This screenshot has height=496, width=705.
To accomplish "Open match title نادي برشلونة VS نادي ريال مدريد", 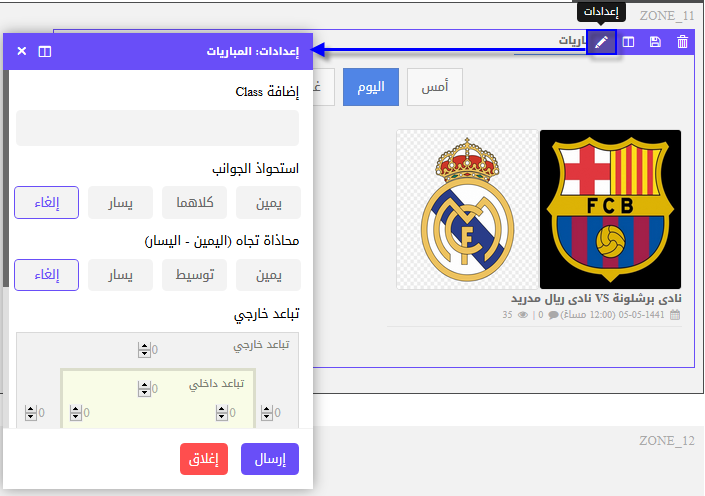I will pyautogui.click(x=596, y=299).
